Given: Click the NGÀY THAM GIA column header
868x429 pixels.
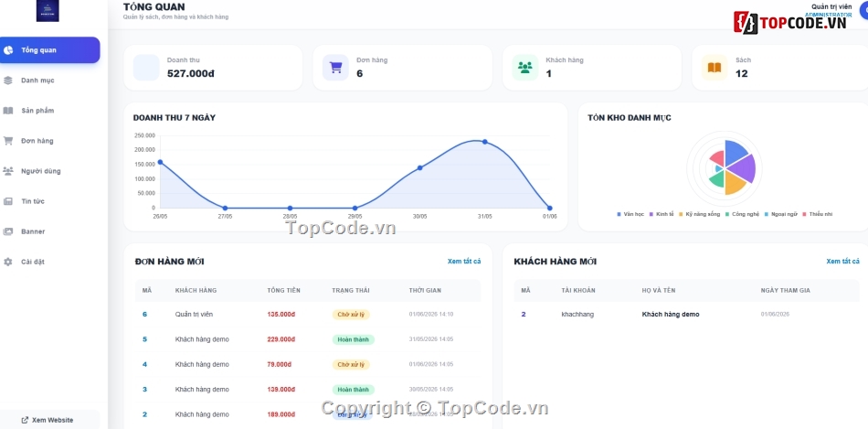Looking at the screenshot, I should [786, 291].
